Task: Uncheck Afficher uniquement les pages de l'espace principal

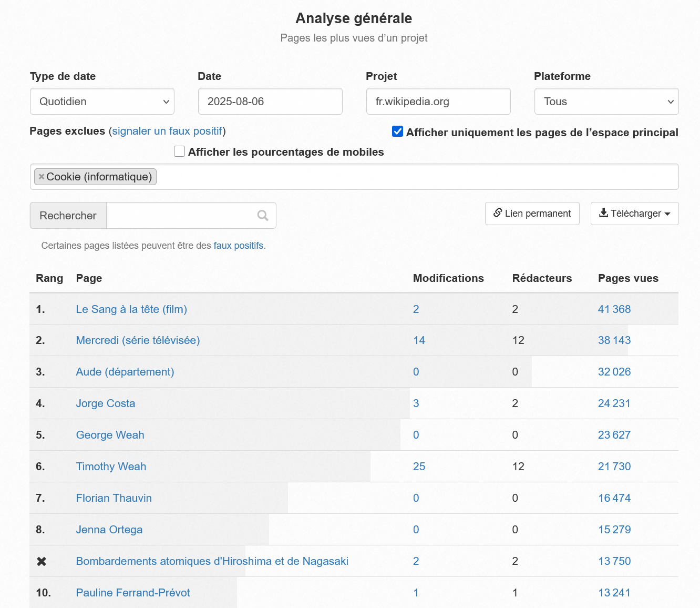Action: point(398,131)
